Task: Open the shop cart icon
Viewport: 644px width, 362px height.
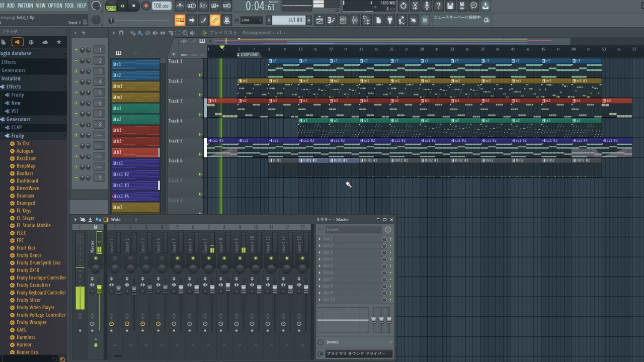Action: 425,20
